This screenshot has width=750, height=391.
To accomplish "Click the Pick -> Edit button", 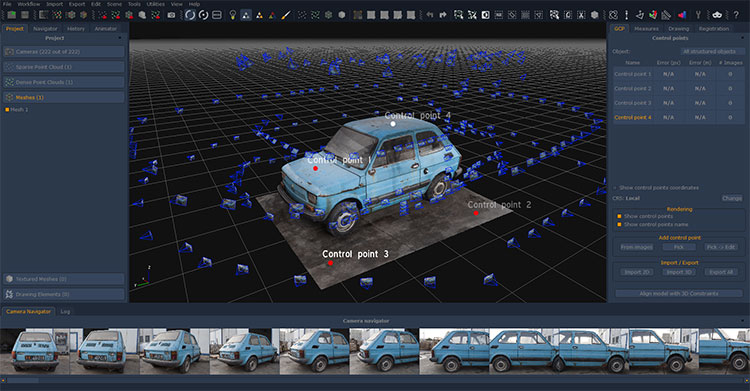I will (x=721, y=247).
